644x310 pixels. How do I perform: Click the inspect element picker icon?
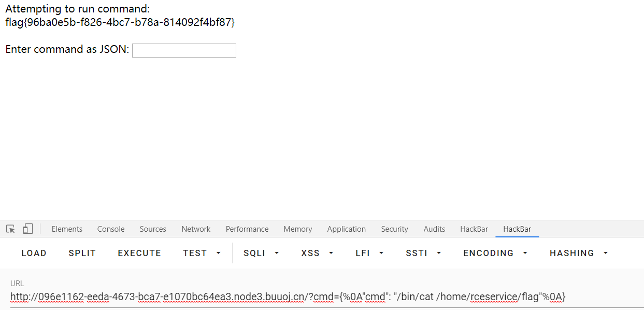[x=10, y=229]
